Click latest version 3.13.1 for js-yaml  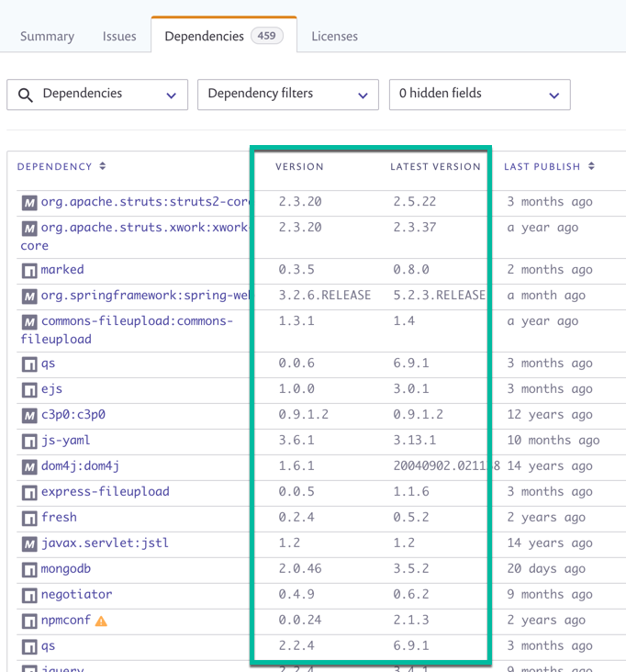(415, 440)
